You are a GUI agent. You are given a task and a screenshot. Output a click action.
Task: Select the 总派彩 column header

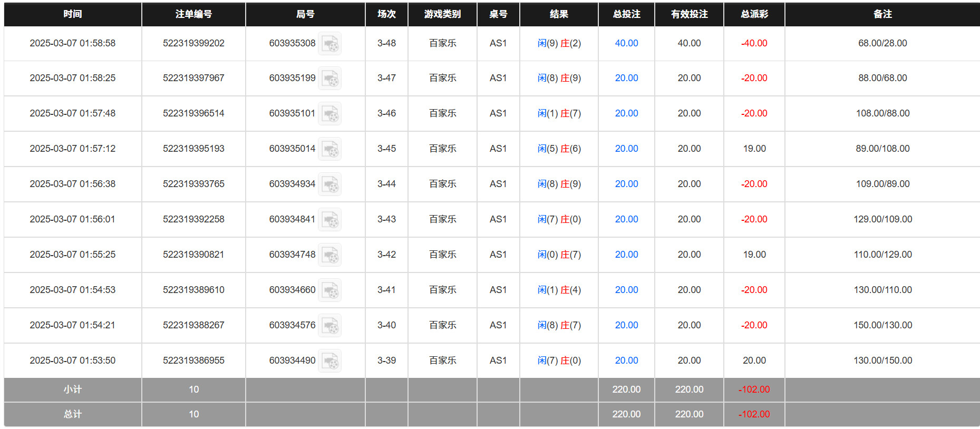point(754,14)
